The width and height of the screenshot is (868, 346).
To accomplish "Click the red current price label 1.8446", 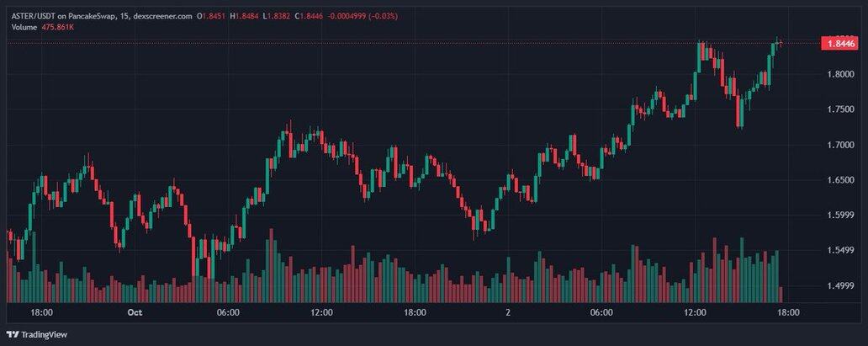I will pyautogui.click(x=840, y=43).
